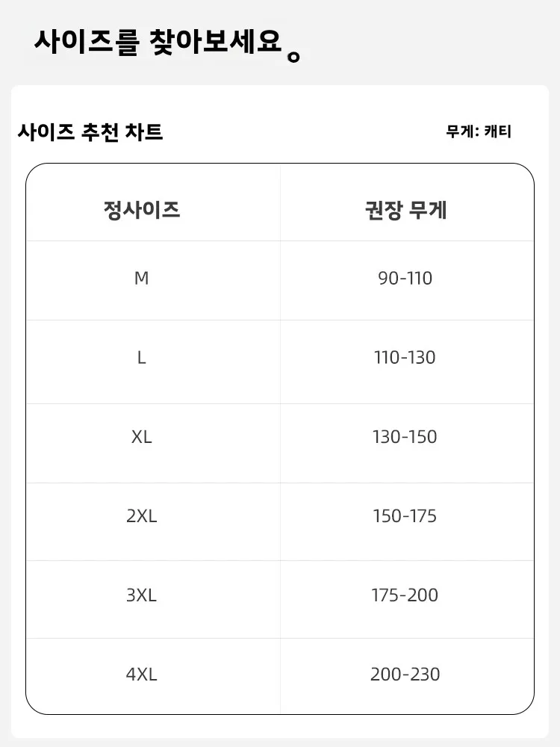Select the L size cell

[142, 358]
